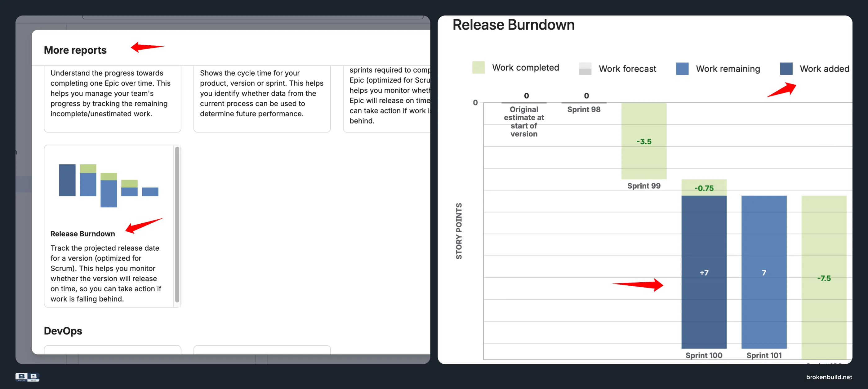Viewport: 868px width, 389px height.
Task: Click the Sprint 100 completed segment -0.75
Action: tap(704, 188)
